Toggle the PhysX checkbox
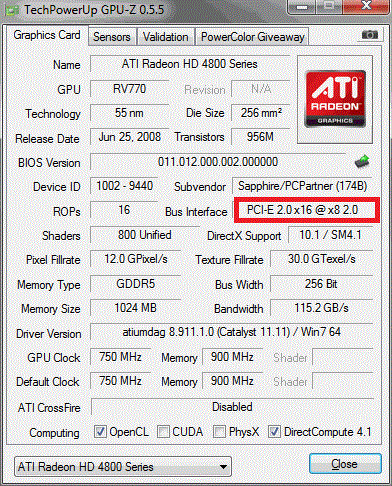The height and width of the screenshot is (486, 392). (x=219, y=432)
